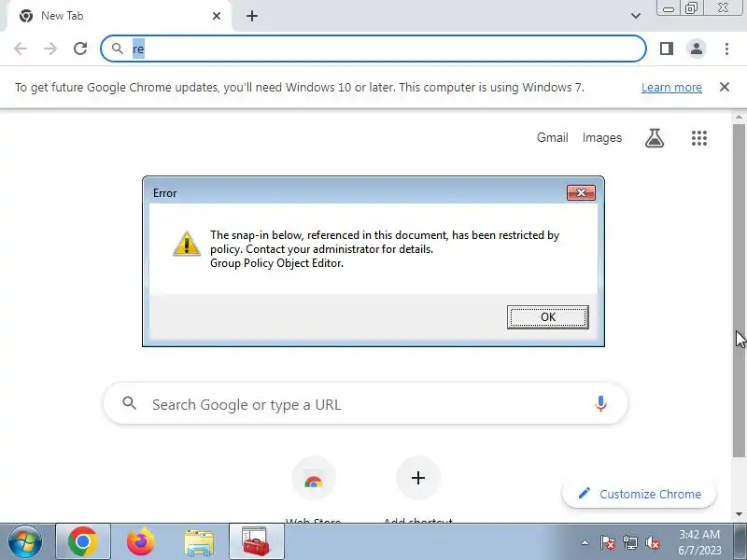Open the Search Labs flask icon
Image resolution: width=747 pixels, height=560 pixels.
click(655, 138)
